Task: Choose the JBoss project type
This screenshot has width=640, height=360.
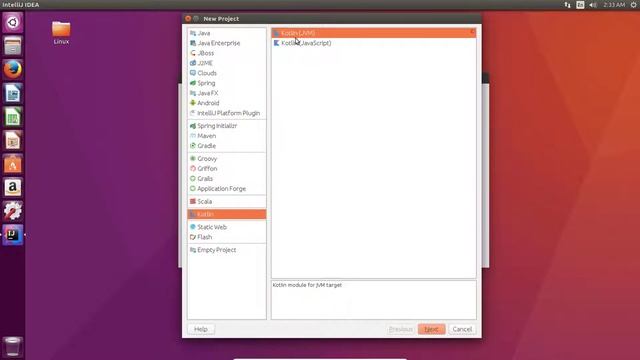Action: [227, 53]
